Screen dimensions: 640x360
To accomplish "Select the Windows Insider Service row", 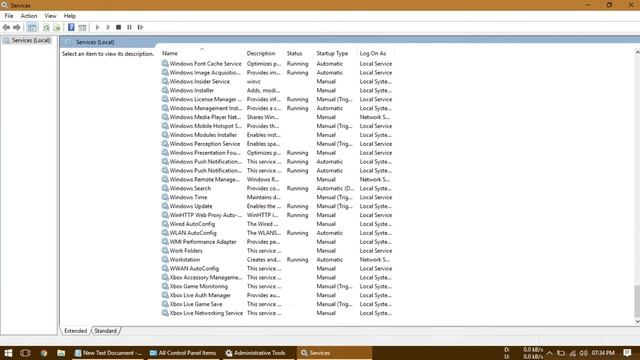I will tap(277, 82).
